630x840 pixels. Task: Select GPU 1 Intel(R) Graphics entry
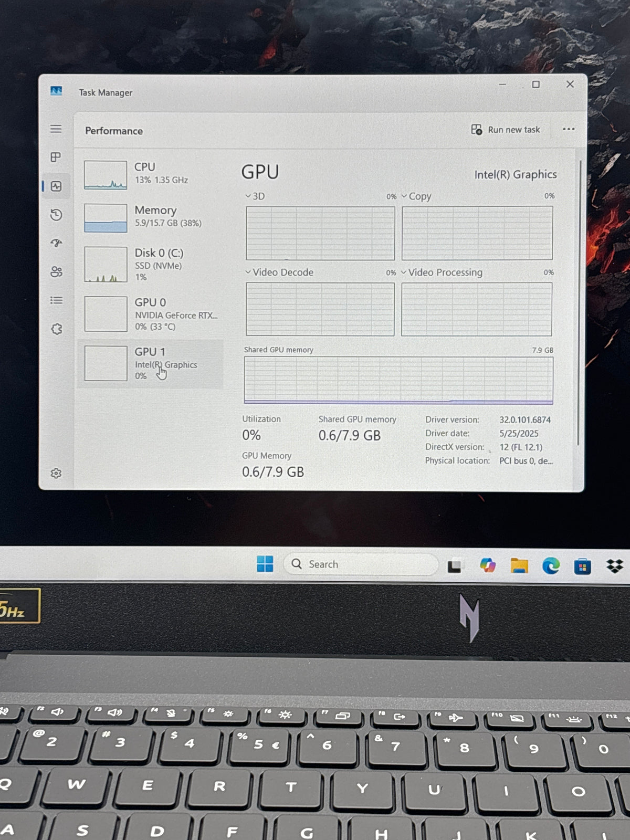pyautogui.click(x=151, y=363)
